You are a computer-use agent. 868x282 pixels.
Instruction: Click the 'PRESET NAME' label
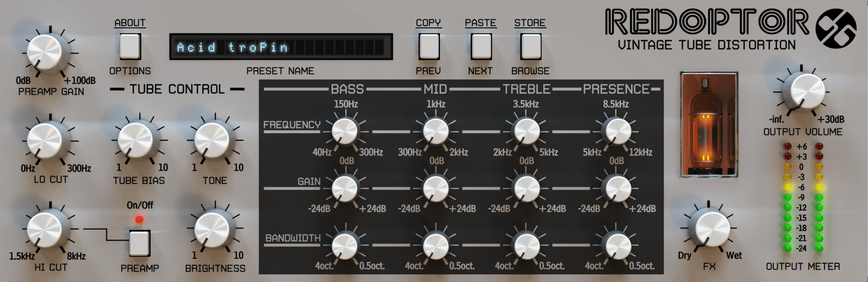point(280,71)
